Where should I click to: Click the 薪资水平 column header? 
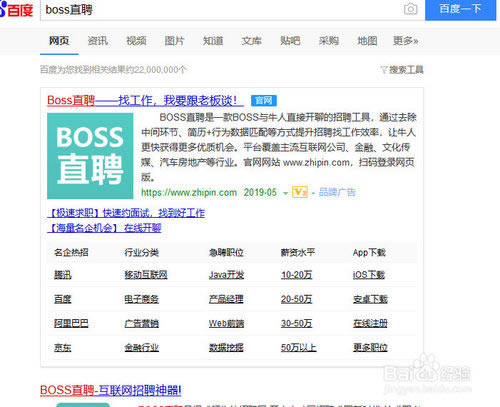point(298,253)
